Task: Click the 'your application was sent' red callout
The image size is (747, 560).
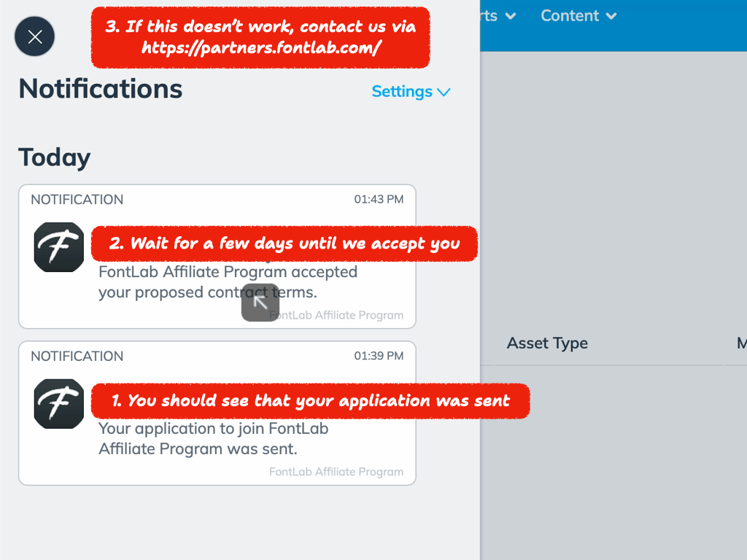Action: point(310,400)
